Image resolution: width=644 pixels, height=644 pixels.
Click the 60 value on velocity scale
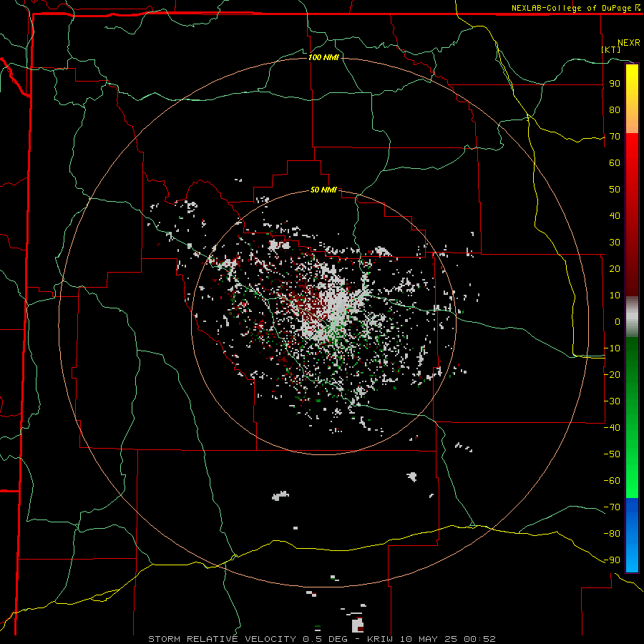coord(615,162)
